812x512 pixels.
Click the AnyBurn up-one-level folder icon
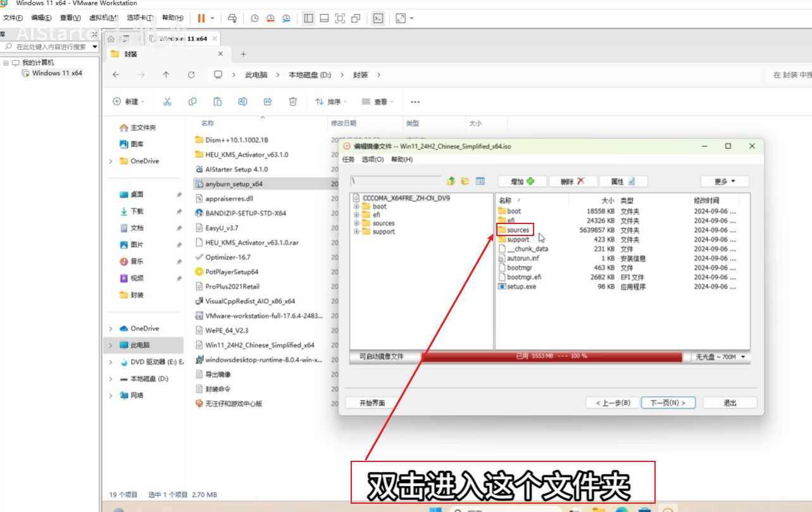pyautogui.click(x=451, y=182)
